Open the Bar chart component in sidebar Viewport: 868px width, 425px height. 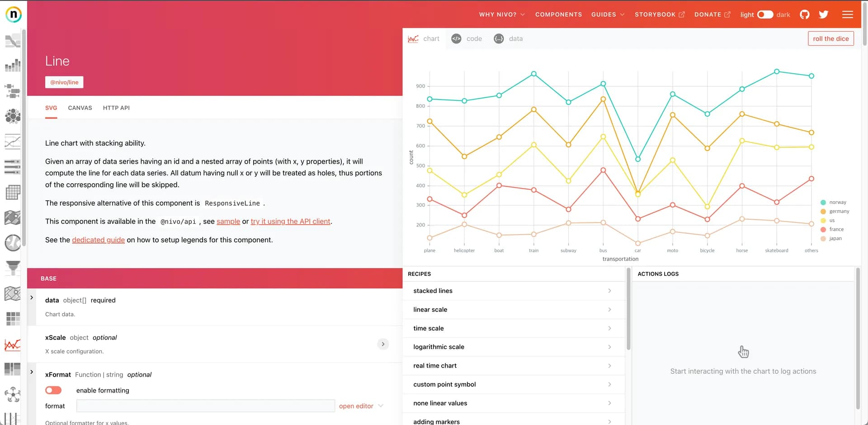[x=13, y=66]
